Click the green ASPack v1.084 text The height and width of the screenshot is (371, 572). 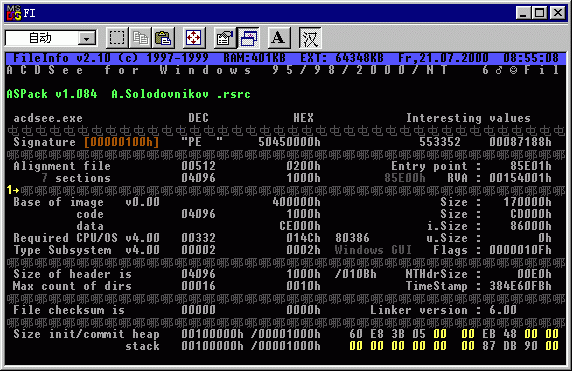click(x=52, y=94)
